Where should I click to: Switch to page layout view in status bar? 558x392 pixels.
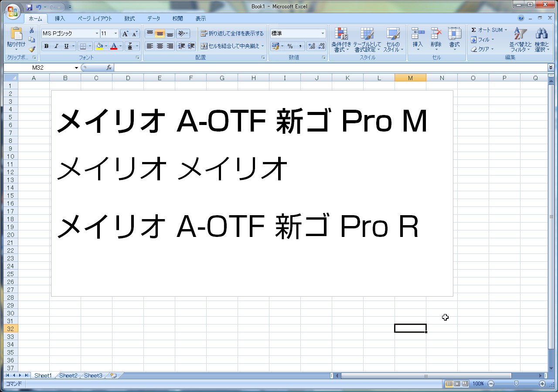tap(457, 384)
